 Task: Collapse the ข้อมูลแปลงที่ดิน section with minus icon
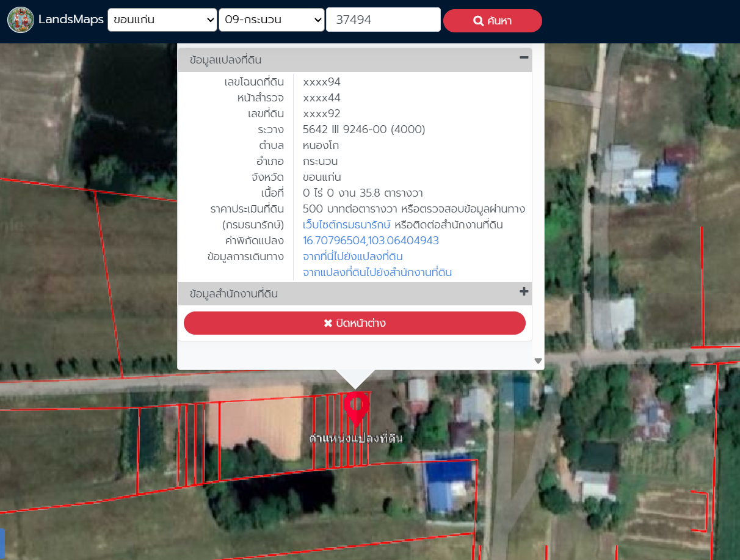click(523, 57)
